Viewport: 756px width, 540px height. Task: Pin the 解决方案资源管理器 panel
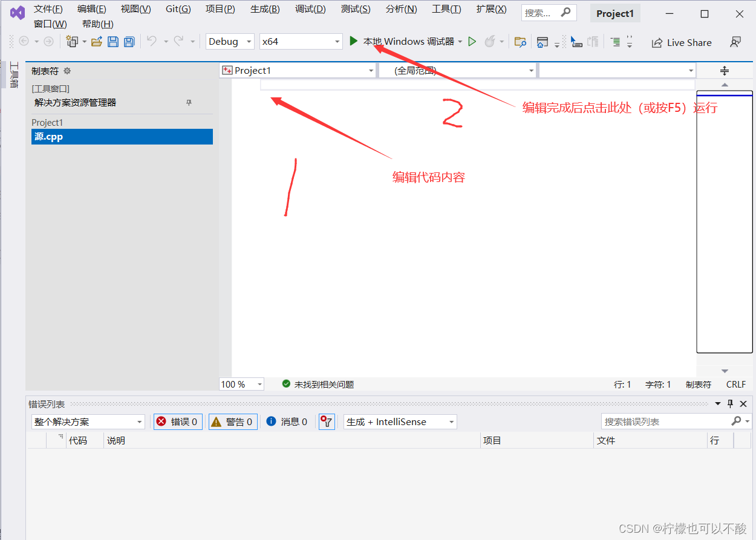pos(189,103)
